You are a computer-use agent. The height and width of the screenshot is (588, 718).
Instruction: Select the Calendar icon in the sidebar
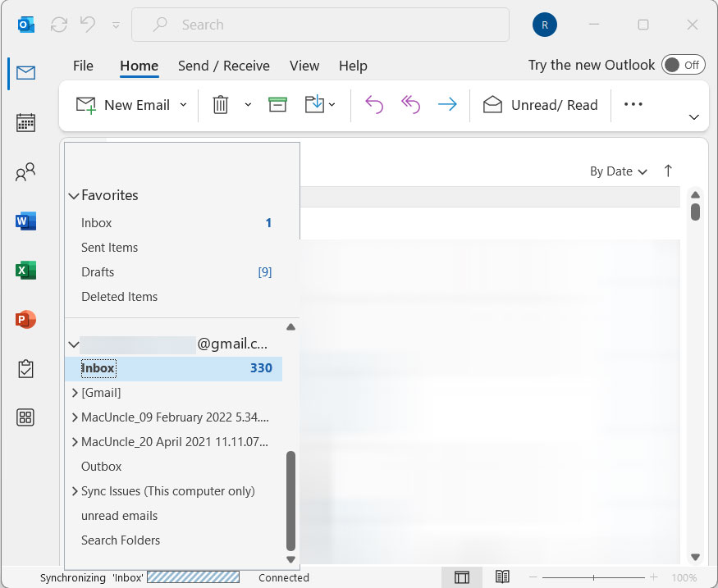point(25,122)
